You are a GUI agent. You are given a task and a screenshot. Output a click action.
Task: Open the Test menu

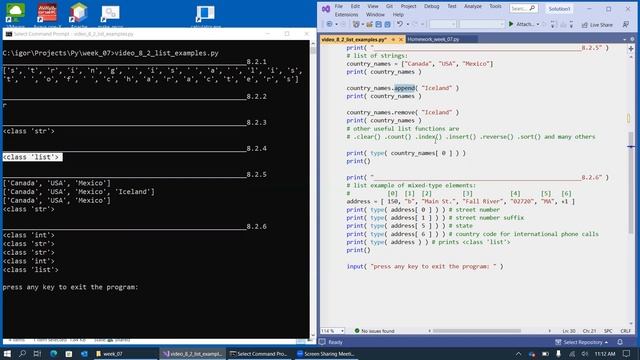pyautogui.click(x=451, y=6)
